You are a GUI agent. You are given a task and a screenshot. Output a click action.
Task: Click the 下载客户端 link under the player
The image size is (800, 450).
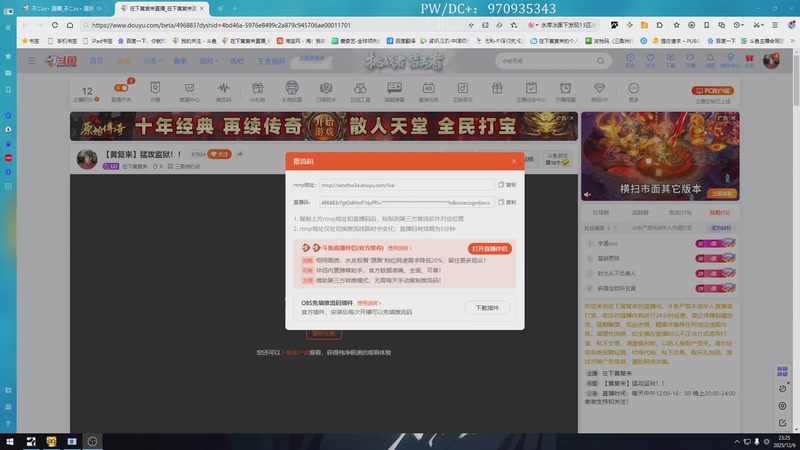[x=295, y=353]
